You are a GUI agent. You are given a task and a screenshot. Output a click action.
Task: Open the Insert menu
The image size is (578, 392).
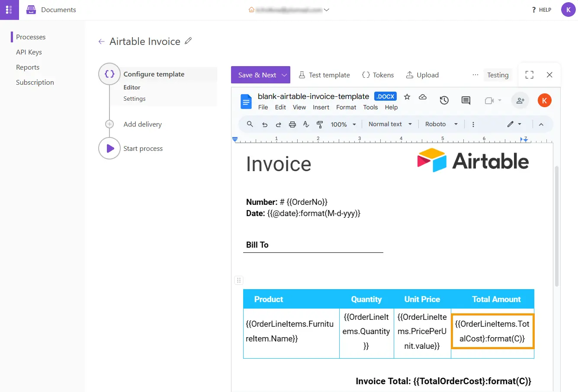click(x=321, y=107)
